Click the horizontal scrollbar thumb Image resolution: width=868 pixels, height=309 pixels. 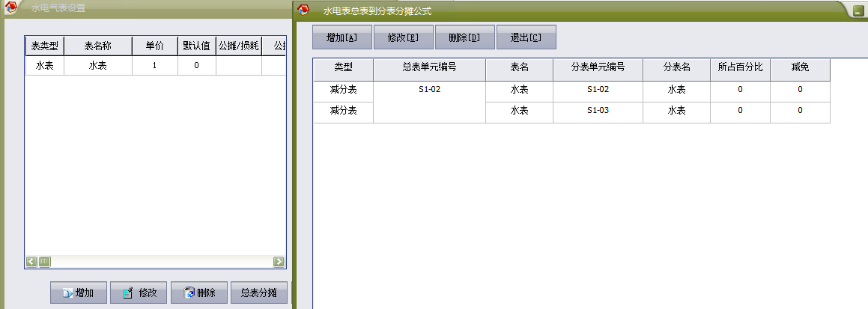[x=45, y=261]
